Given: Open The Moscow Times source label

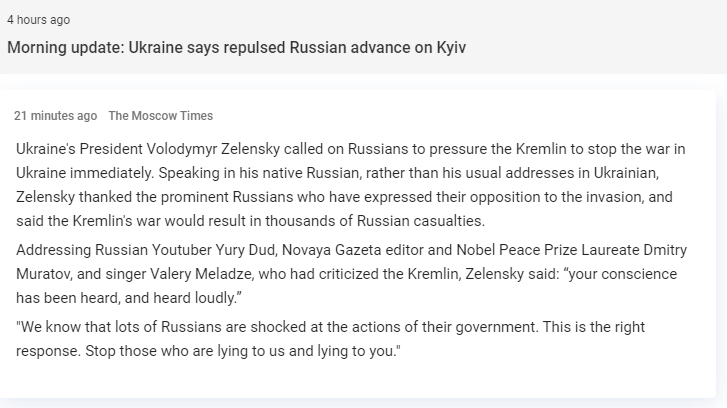Looking at the screenshot, I should (x=160, y=116).
